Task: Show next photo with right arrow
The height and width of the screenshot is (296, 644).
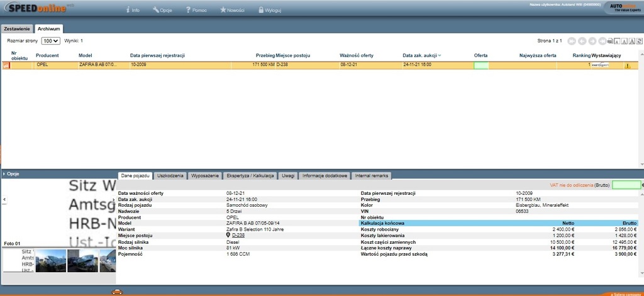Action: click(114, 199)
